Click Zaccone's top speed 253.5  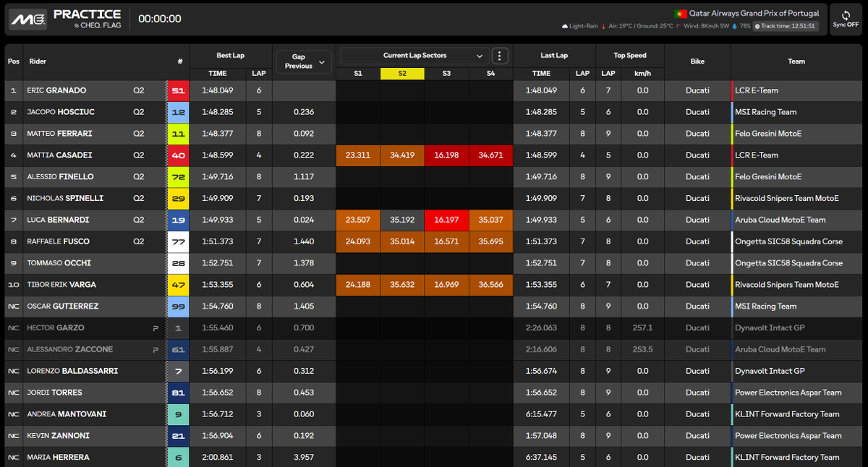[x=642, y=349]
